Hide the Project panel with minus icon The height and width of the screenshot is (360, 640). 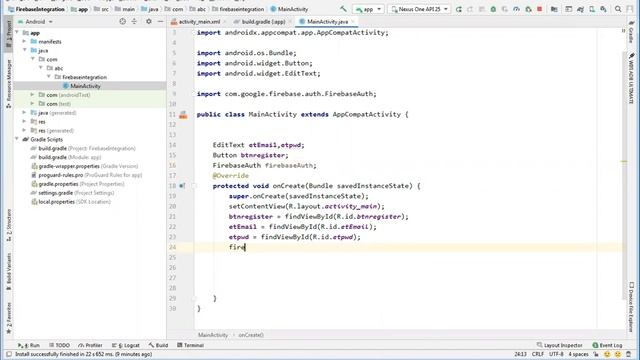click(160, 22)
